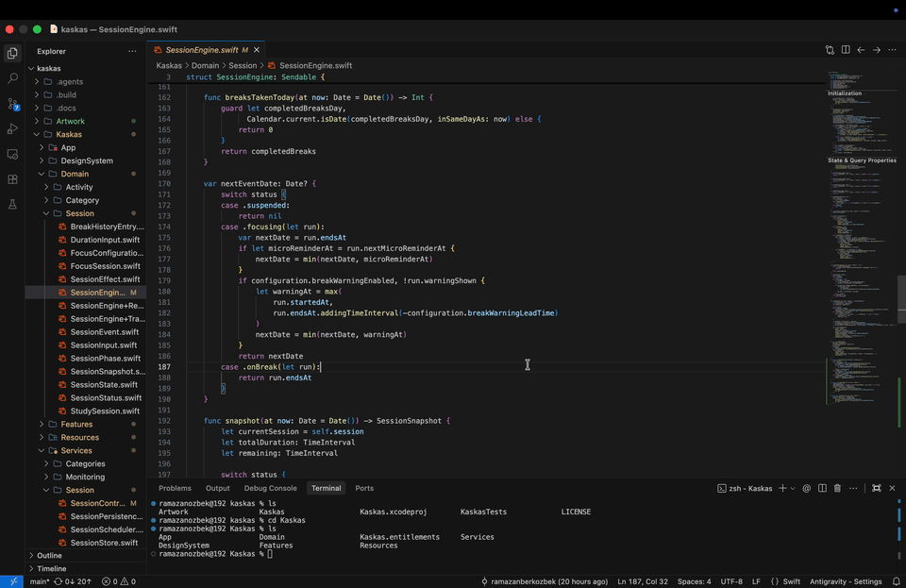Click the Domain breadcrumb segment
The image size is (906, 588).
(205, 66)
